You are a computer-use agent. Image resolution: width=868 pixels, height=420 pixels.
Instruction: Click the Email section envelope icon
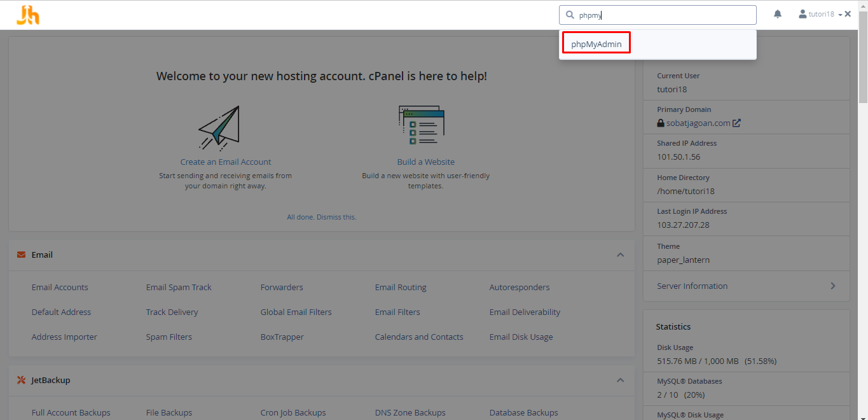[22, 255]
